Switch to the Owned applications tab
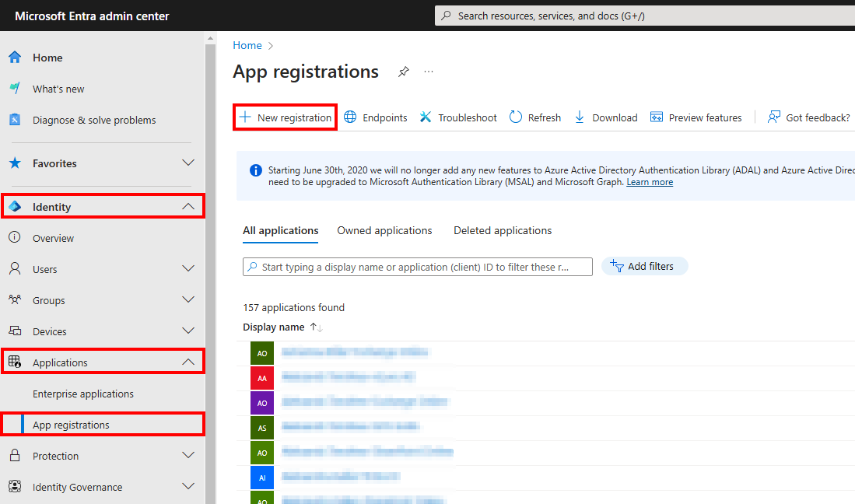Screen dimensions: 855x504 (x=384, y=230)
